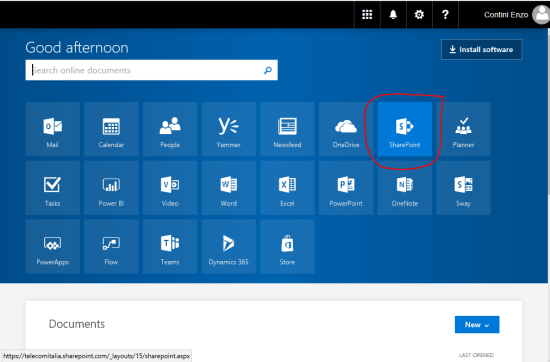Open the app launcher grid icon
The height and width of the screenshot is (362, 550).
(367, 14)
